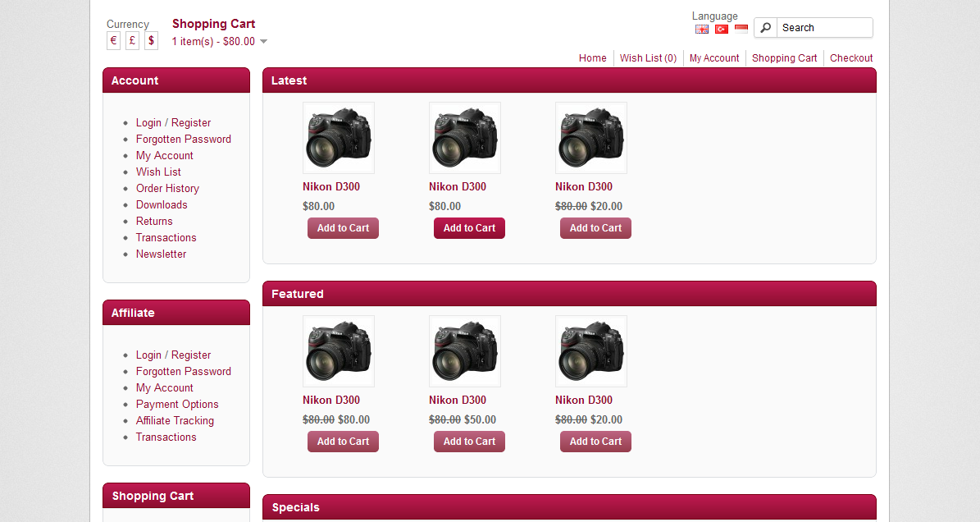This screenshot has width=980, height=522.
Task: Open Featured thumbnail of the $80.00 sale Nikon
Action: (339, 350)
